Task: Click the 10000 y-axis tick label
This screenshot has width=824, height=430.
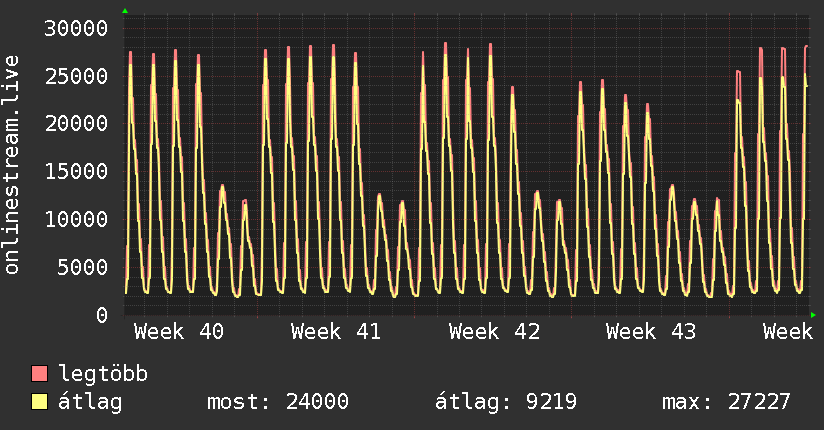Action: point(76,219)
